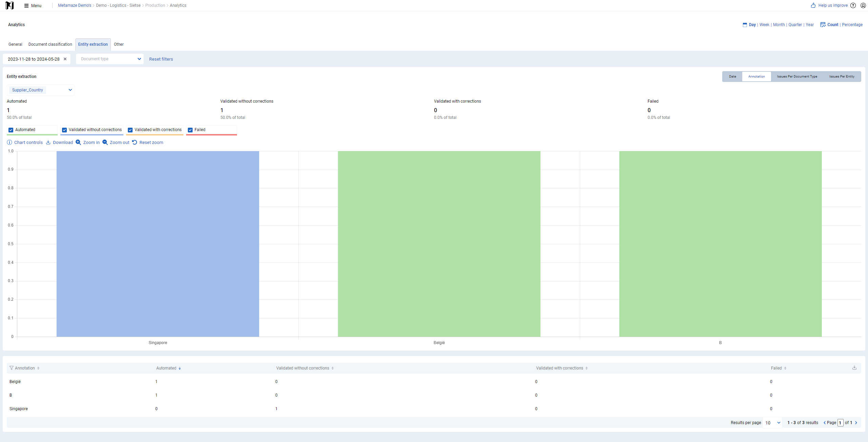Click the thumbs-up Help us improve icon
The height and width of the screenshot is (442, 868).
click(813, 5)
